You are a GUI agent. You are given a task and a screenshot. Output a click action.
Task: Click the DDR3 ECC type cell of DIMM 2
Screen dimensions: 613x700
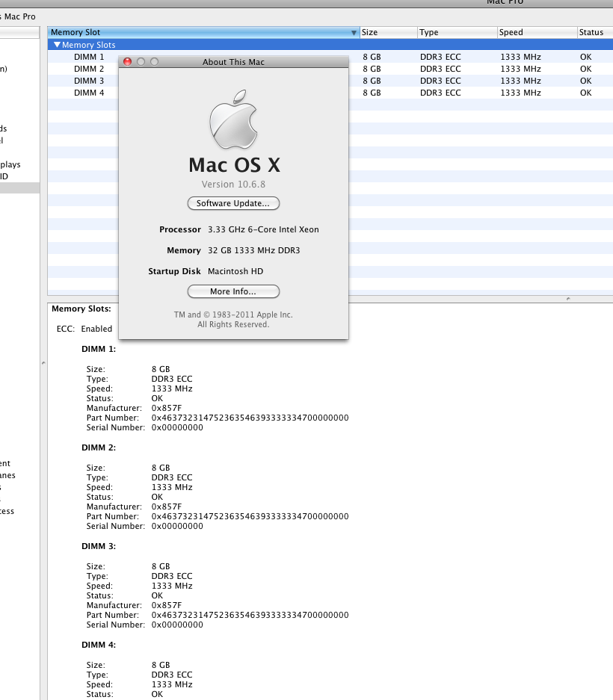click(x=440, y=69)
